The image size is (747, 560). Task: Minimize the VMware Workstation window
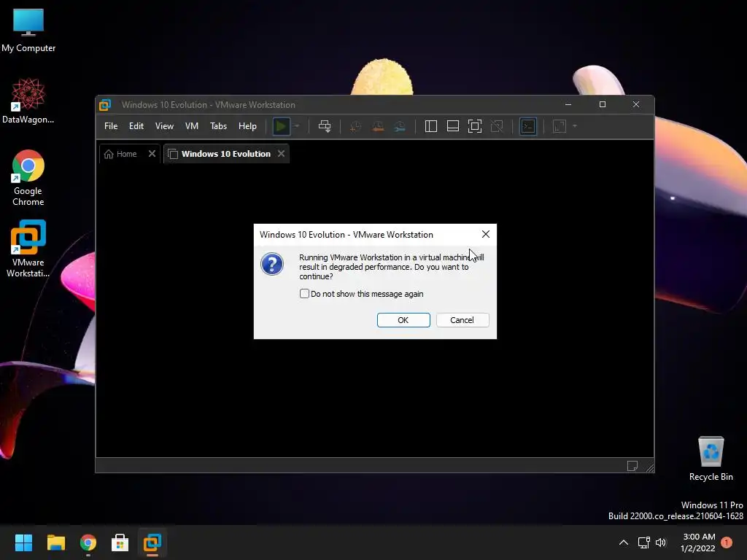coord(568,104)
